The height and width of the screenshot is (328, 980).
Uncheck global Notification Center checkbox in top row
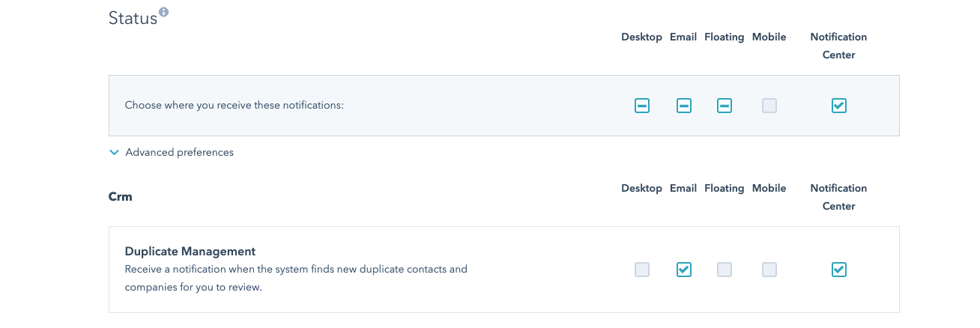[839, 106]
